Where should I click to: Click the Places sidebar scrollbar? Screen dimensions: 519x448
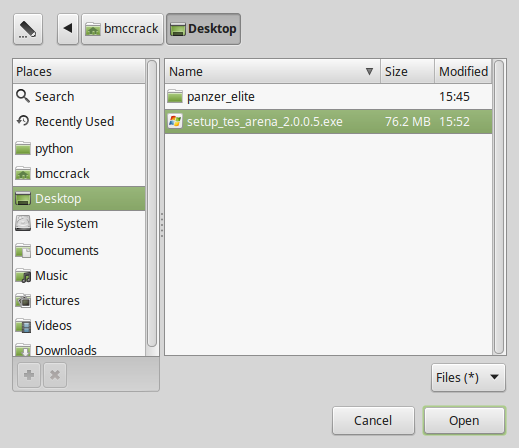coord(152,203)
